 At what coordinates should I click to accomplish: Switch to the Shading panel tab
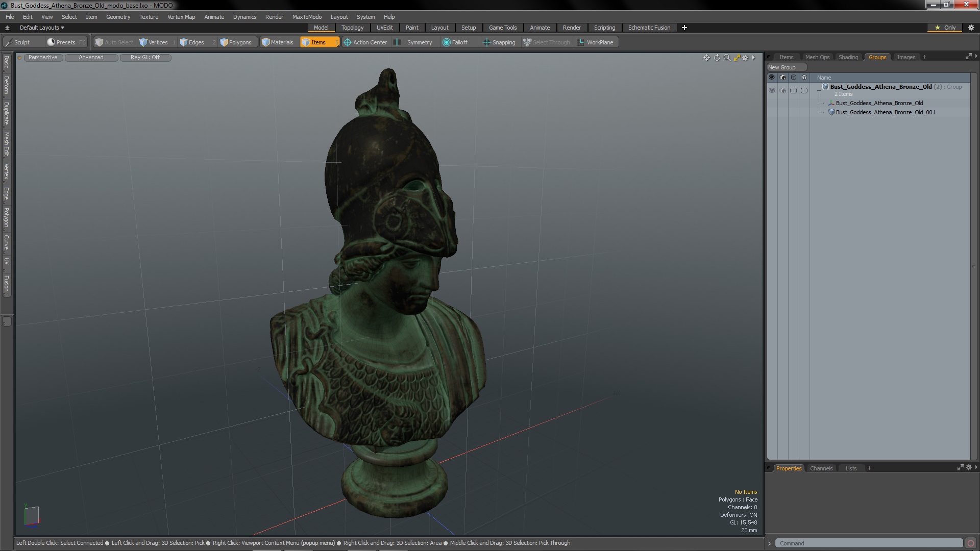point(848,57)
